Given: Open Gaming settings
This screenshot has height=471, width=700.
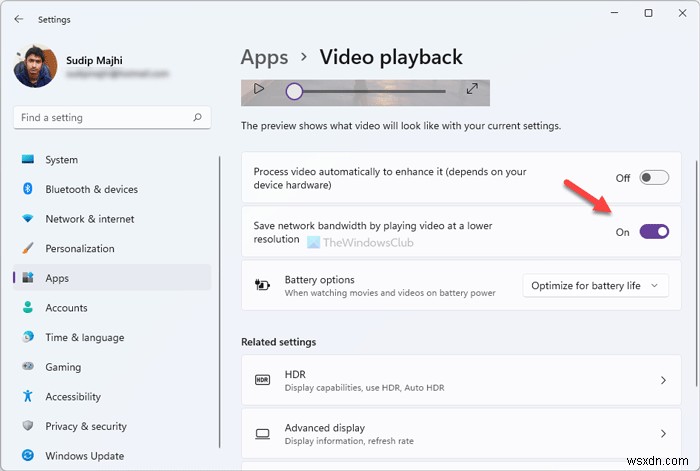Looking at the screenshot, I should 112,367.
